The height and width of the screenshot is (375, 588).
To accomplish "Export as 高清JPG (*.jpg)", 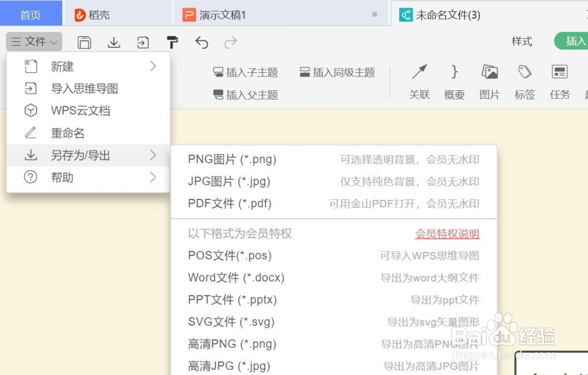I will coord(334,366).
